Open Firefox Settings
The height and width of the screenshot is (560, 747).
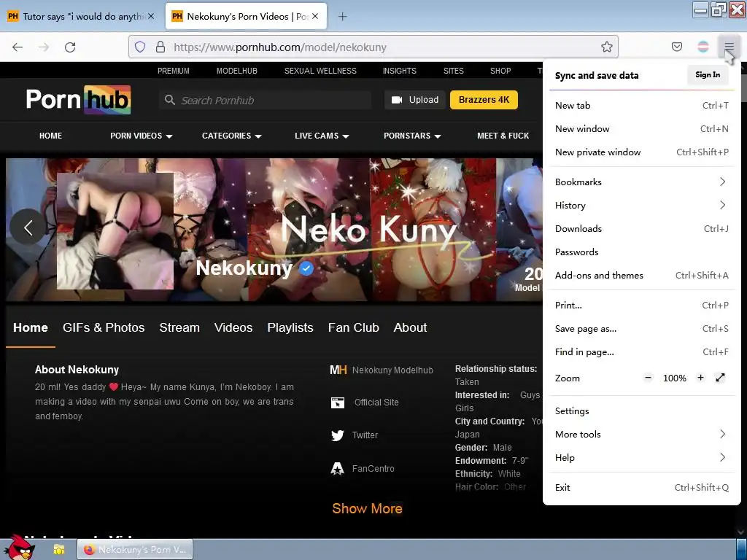(x=642, y=411)
